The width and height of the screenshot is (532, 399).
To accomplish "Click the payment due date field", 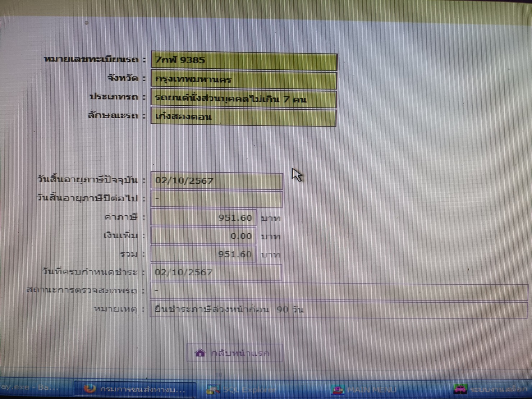I will point(216,272).
